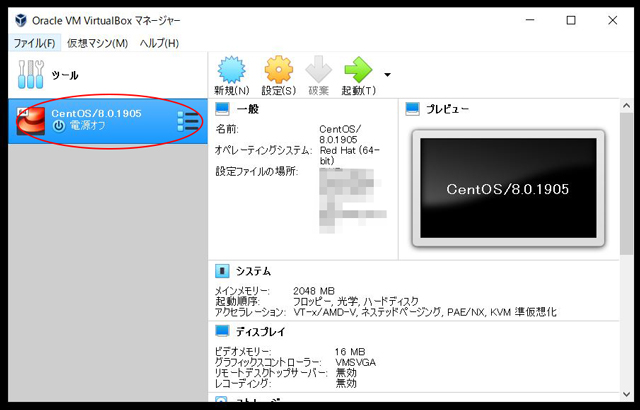Click the ディスプレイ monitor icon
The image size is (640, 410).
(x=222, y=331)
